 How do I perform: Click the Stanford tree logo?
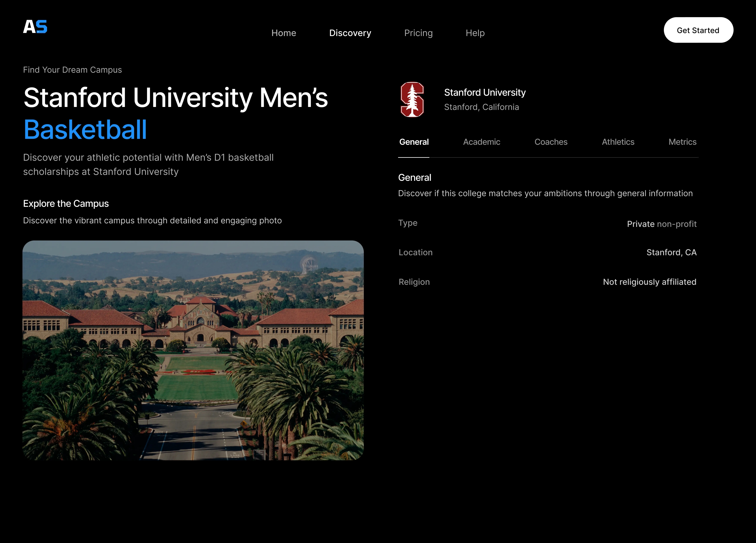[412, 99]
